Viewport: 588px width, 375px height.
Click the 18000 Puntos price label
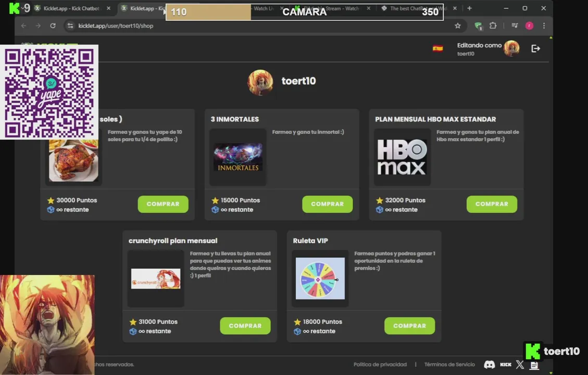(x=322, y=322)
